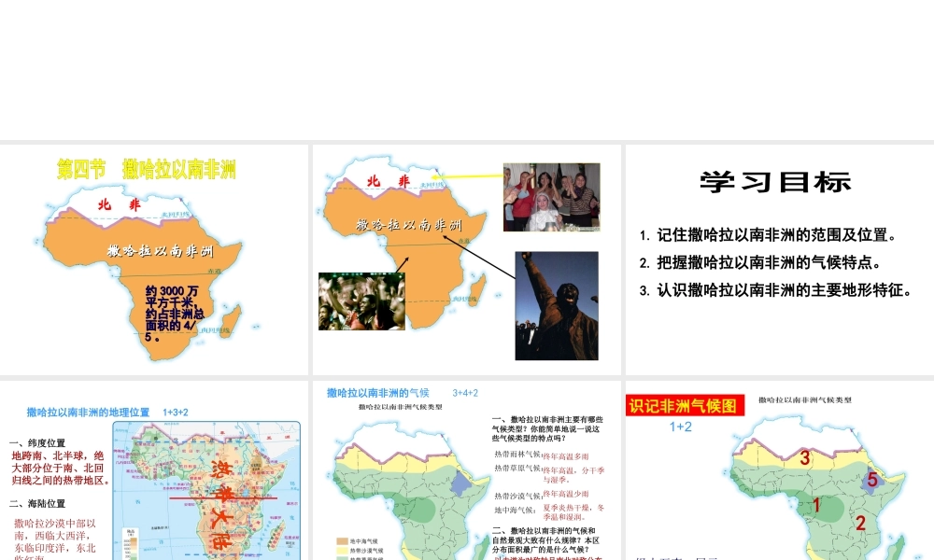Viewport: 934px width, 560px height.
Task: Click number 5 on the climate map
Action: click(872, 479)
